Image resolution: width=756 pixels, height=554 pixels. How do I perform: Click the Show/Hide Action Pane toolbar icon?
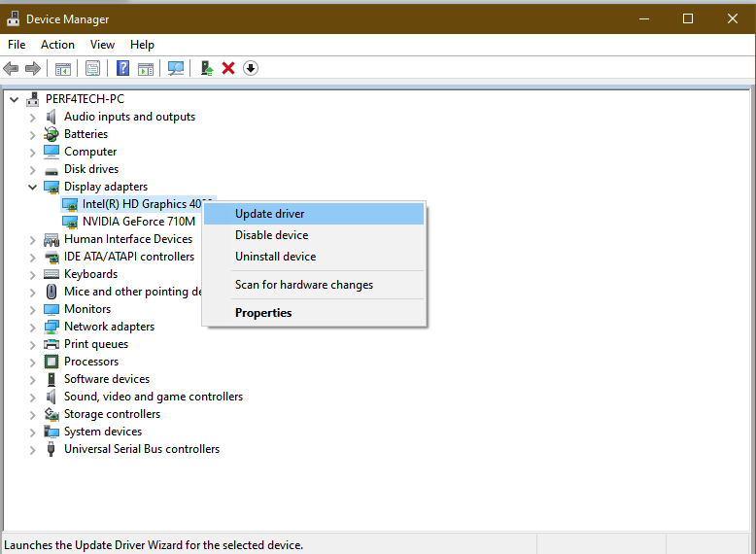[x=146, y=68]
